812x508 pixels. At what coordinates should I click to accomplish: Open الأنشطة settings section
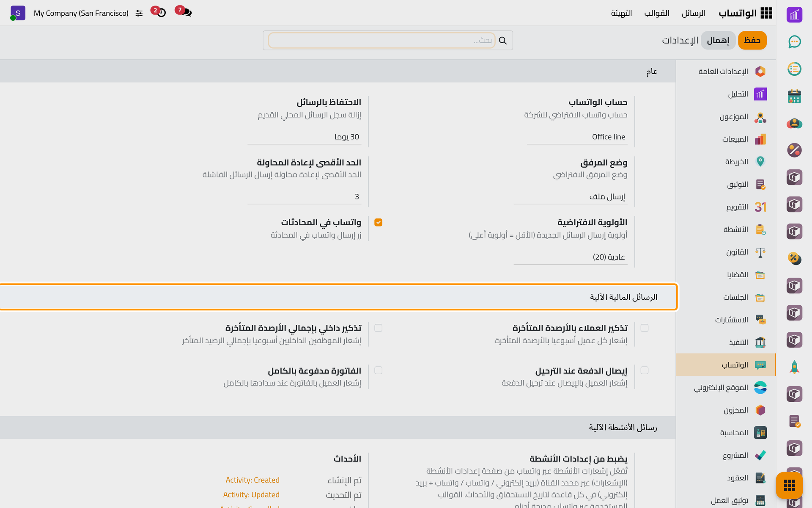click(726, 229)
